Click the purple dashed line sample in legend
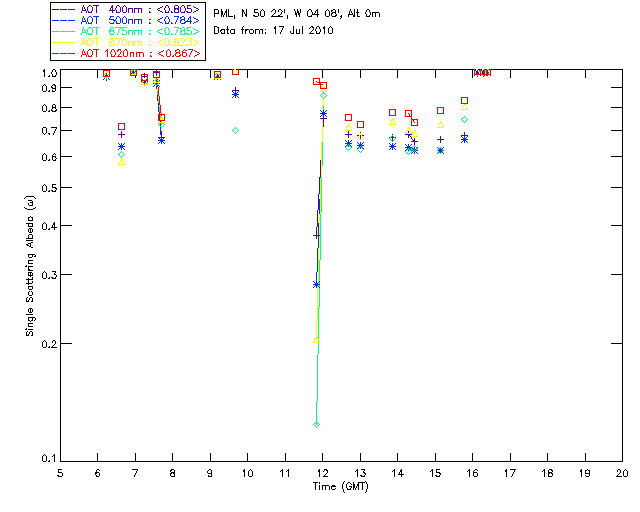The width and height of the screenshot is (640, 512). tap(64, 9)
